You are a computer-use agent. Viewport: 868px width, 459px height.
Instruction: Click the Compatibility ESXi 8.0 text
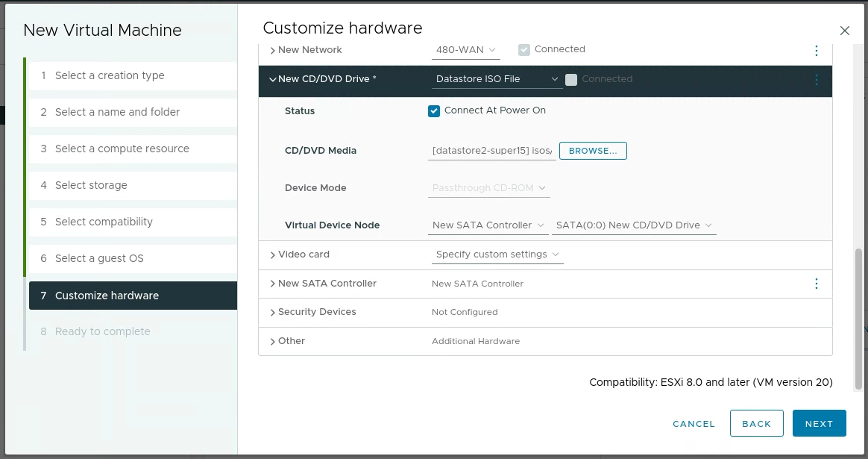point(711,382)
